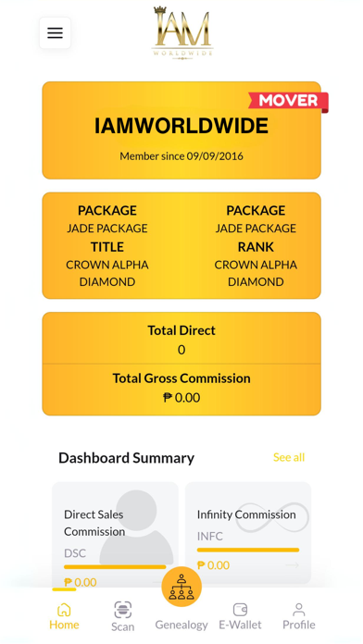Open the Profile icon
The image size is (363, 644).
[299, 610]
